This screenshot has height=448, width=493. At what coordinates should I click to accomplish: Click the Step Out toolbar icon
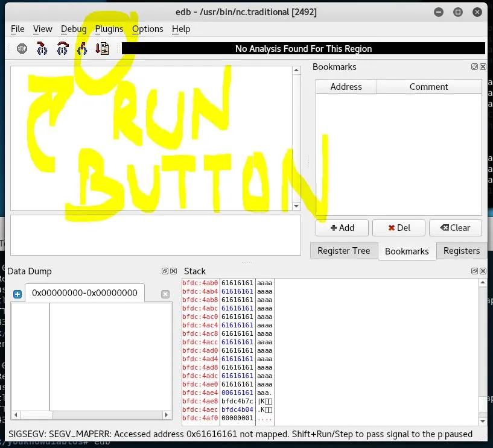[82, 49]
